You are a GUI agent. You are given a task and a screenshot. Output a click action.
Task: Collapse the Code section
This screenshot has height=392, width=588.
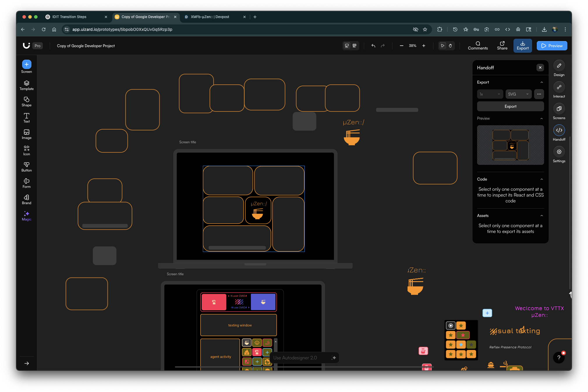click(541, 179)
